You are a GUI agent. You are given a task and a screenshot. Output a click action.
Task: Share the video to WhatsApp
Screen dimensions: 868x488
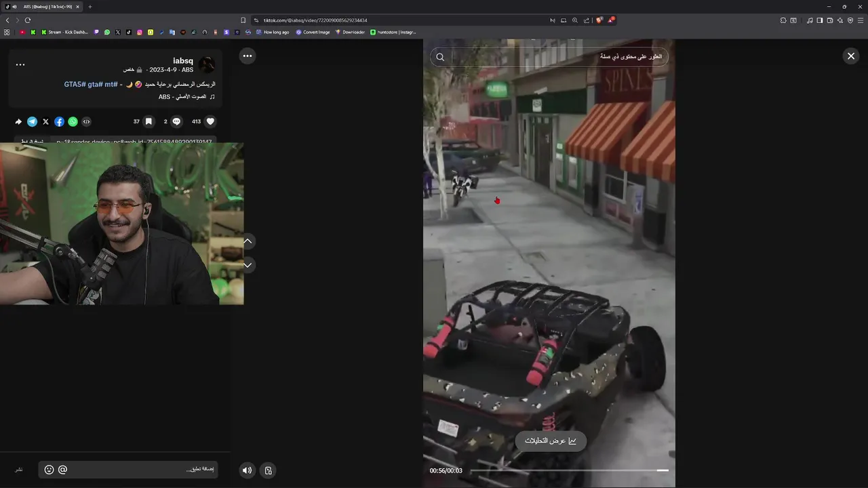coord(73,121)
